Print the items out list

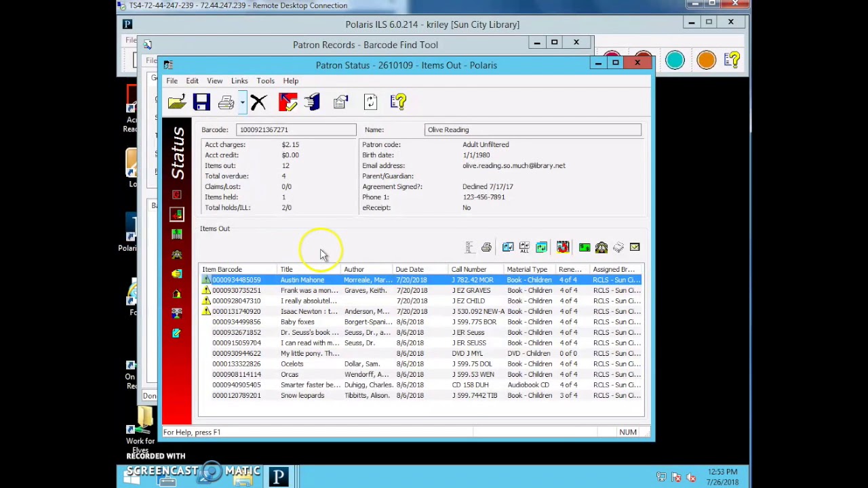point(486,247)
